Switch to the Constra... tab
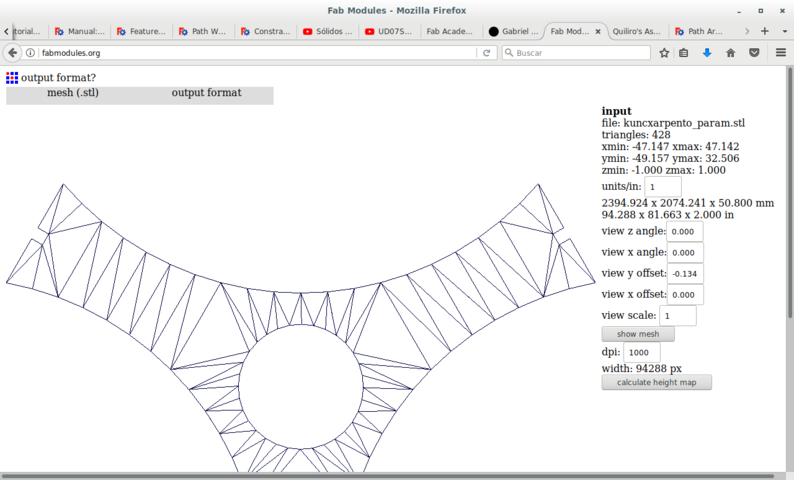The height and width of the screenshot is (480, 794). click(x=265, y=31)
